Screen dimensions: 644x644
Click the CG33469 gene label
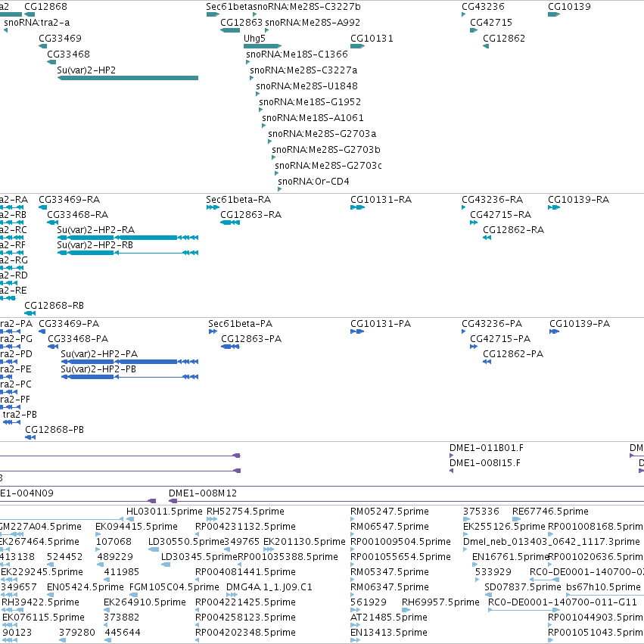coord(60,39)
